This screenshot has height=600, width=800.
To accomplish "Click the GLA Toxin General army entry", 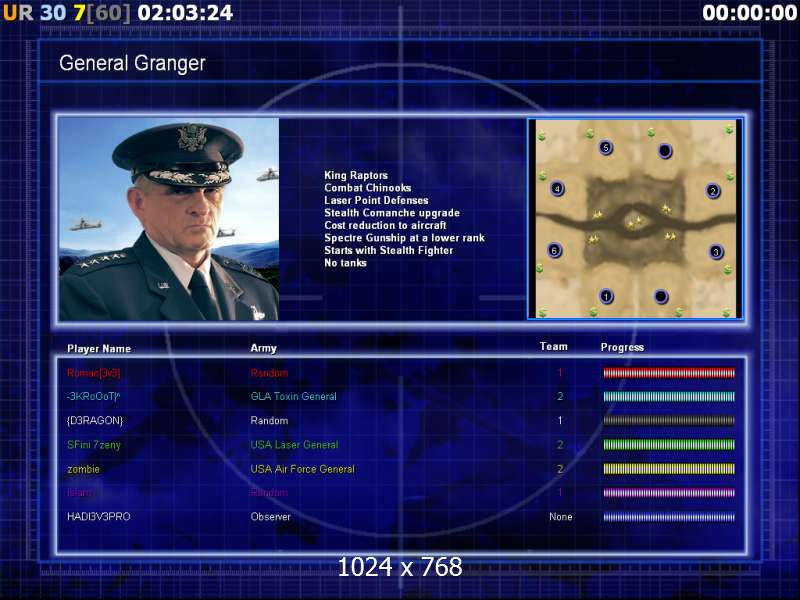I will (x=293, y=396).
